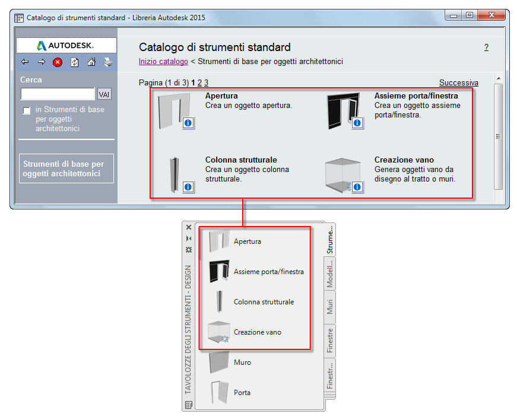Select Colonna strutturale thumbnail in catalog
The image size is (517, 420).
point(175,174)
